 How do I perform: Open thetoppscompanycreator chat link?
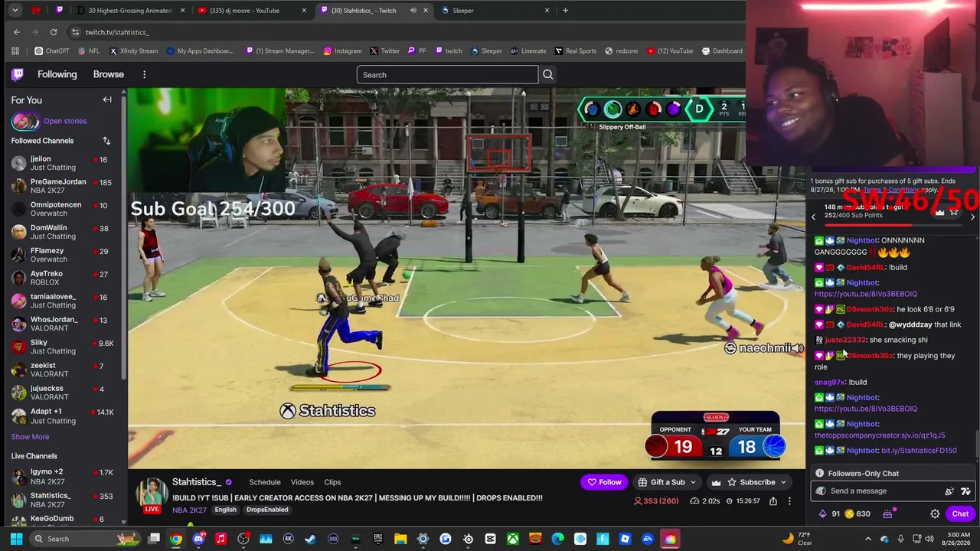pos(880,435)
